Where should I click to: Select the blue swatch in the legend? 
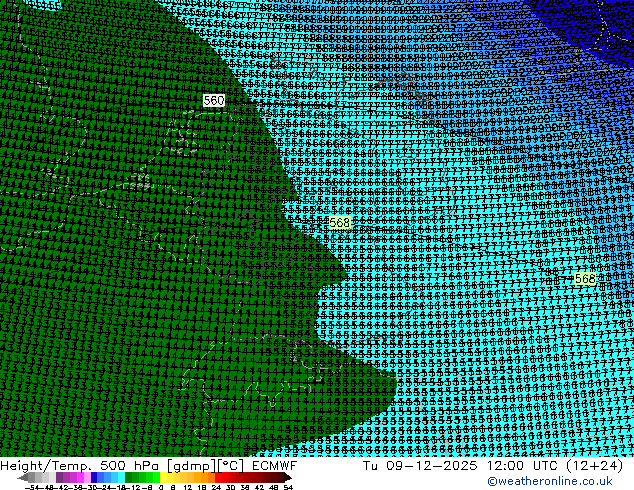pos(98,478)
